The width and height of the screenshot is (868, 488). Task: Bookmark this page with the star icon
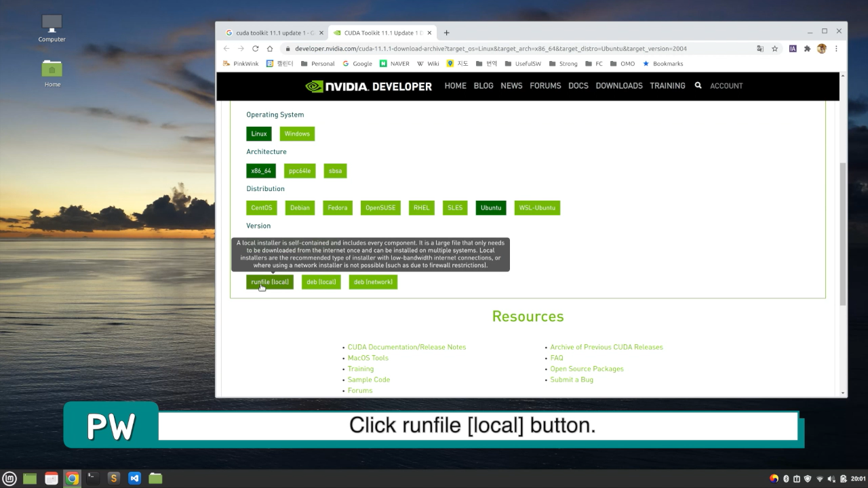tap(774, 49)
